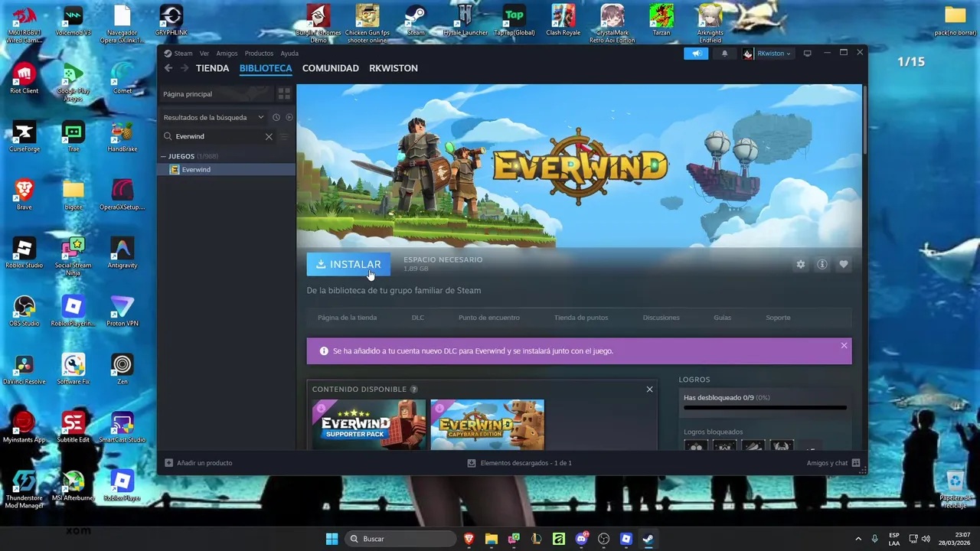Click Añadir un producto
Image resolution: width=980 pixels, height=551 pixels.
click(198, 463)
